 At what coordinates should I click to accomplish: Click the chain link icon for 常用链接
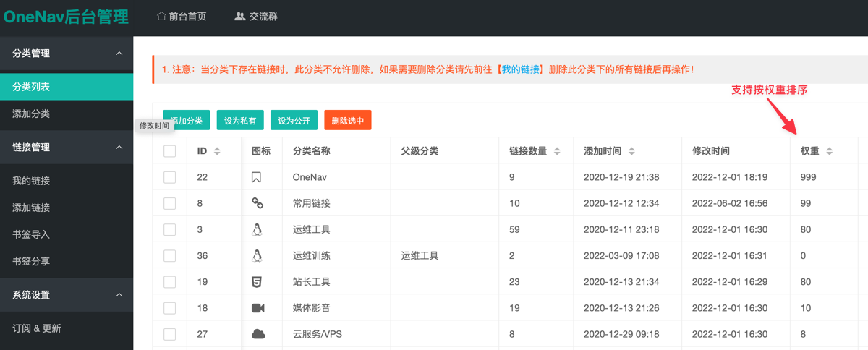pos(257,203)
